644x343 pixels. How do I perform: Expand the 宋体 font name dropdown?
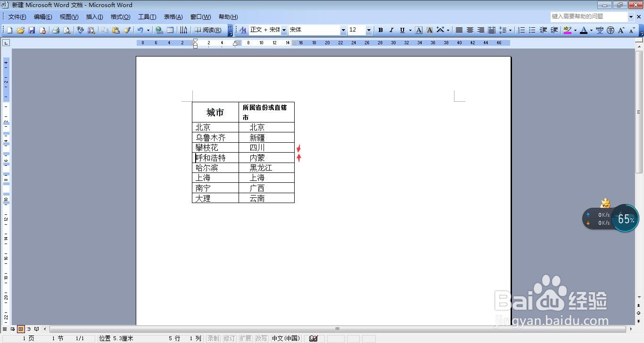343,30
